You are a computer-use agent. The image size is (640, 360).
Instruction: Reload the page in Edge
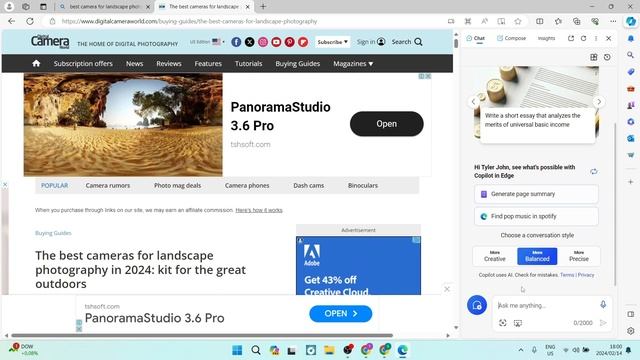pyautogui.click(x=30, y=21)
